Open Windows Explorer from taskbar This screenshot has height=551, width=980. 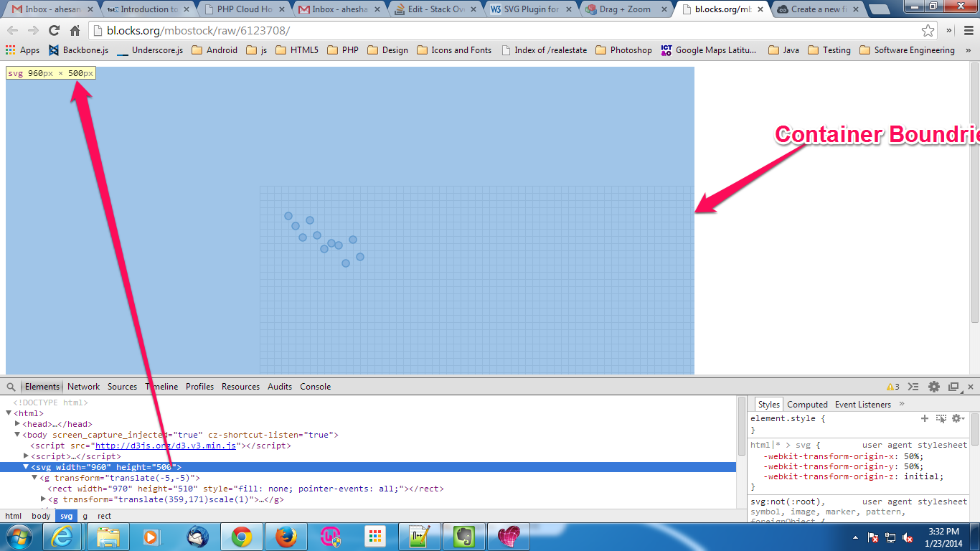(108, 537)
